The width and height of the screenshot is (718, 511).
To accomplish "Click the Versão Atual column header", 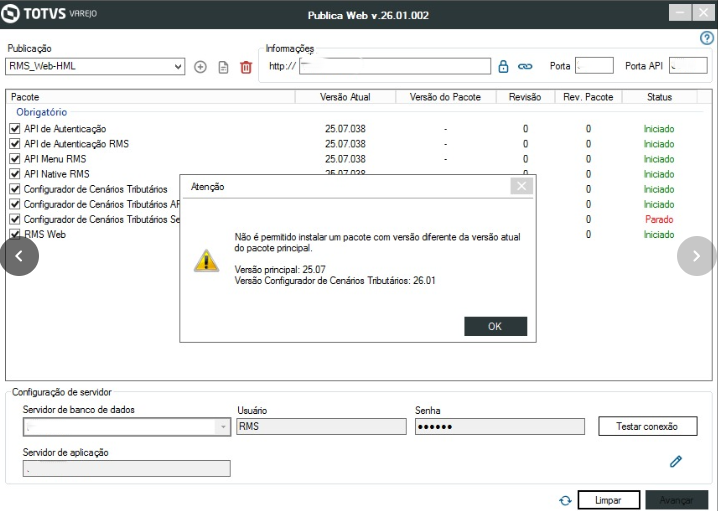I will pyautogui.click(x=345, y=97).
